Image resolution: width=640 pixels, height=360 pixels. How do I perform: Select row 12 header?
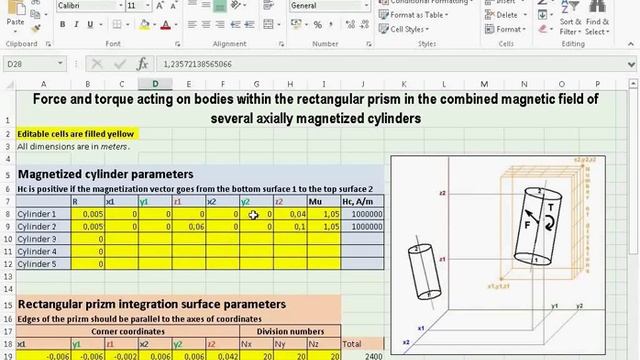click(x=8, y=264)
